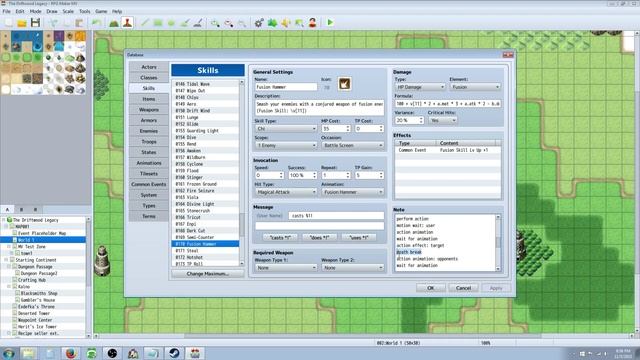The height and width of the screenshot is (360, 640).
Task: Click the skill Name input field
Action: tap(286, 87)
